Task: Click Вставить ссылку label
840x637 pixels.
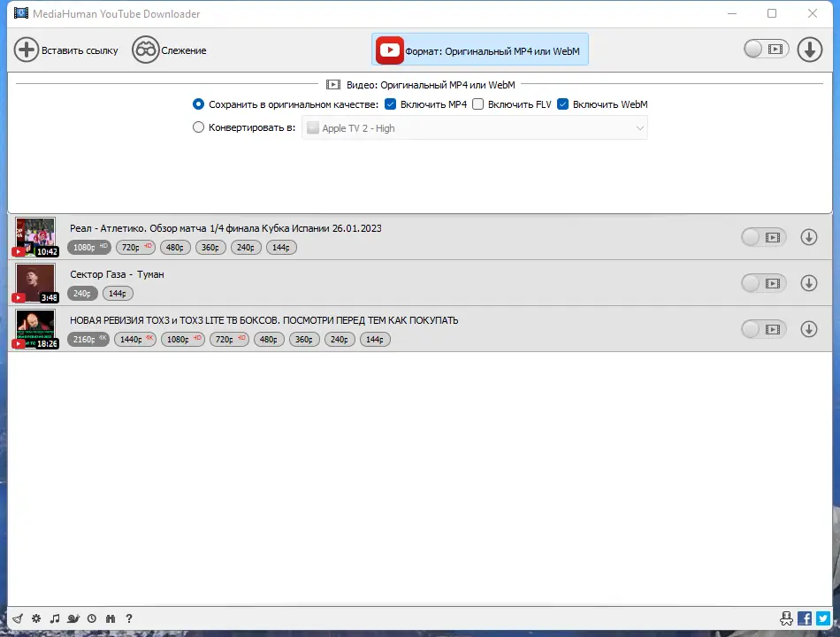Action: point(80,50)
